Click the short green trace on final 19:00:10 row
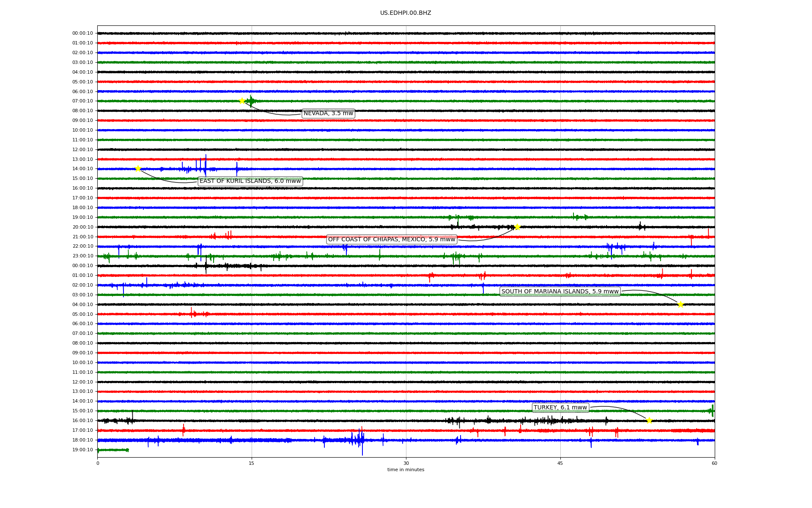Viewport: 812px width, 508px height. pyautogui.click(x=113, y=450)
